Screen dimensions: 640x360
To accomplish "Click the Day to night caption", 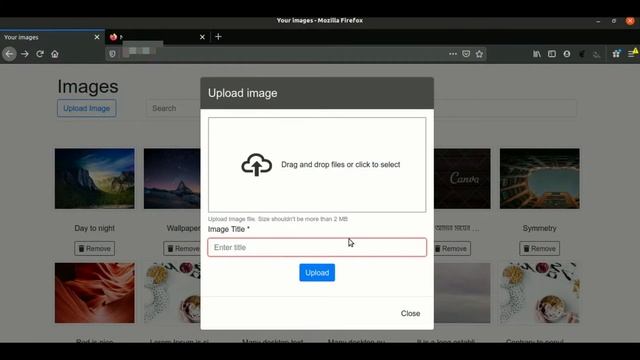I will 95,228.
